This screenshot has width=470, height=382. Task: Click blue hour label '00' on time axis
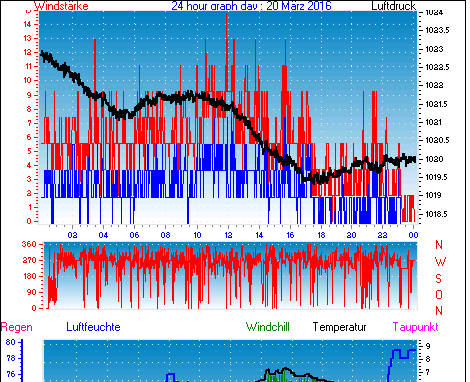coord(413,235)
